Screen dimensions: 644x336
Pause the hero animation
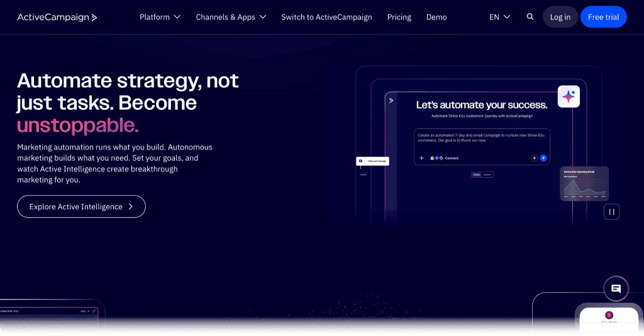click(x=611, y=212)
